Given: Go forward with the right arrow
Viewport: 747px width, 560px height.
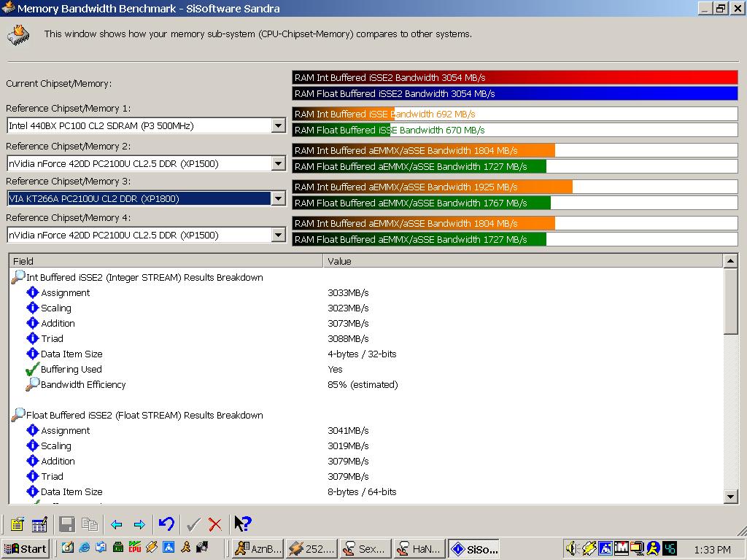Looking at the screenshot, I should pyautogui.click(x=139, y=525).
